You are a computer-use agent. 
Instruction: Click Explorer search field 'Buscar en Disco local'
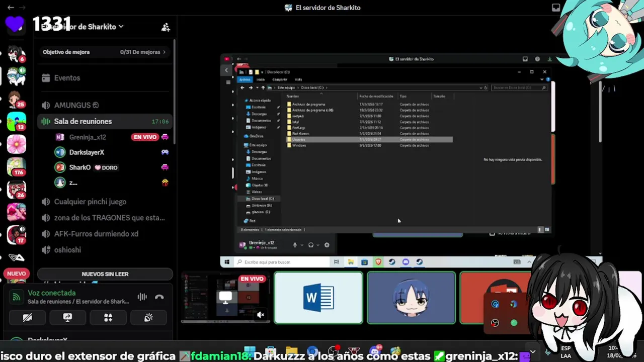point(519,87)
